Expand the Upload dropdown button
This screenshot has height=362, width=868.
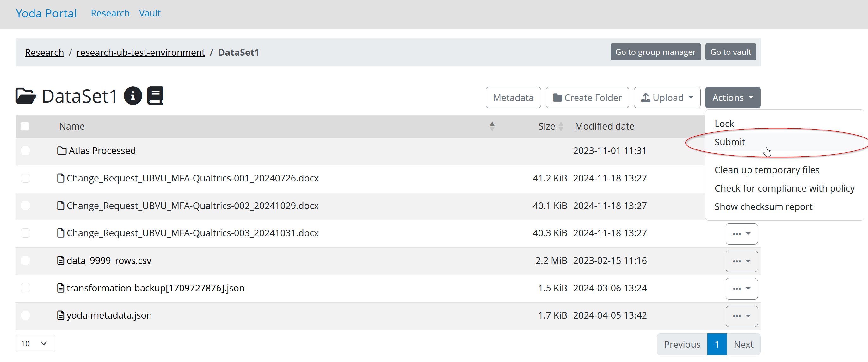(x=667, y=98)
